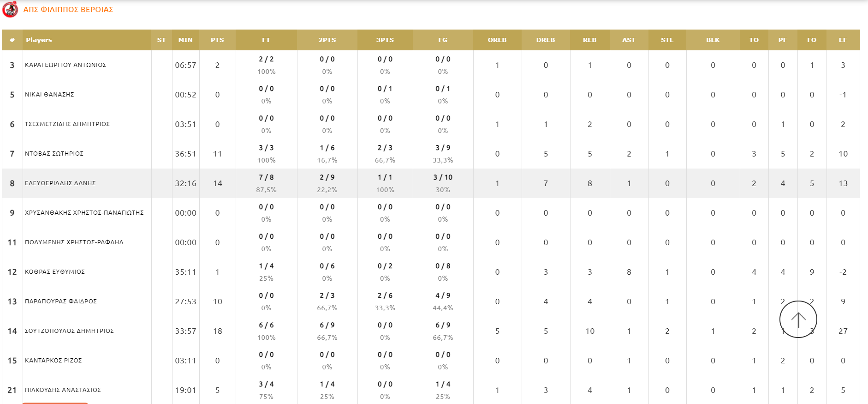Select player ΣΟΥΤΖΟΠΟΥΛΟΣ ΔΗΜΗΤΡΙΟΣ

tap(69, 331)
